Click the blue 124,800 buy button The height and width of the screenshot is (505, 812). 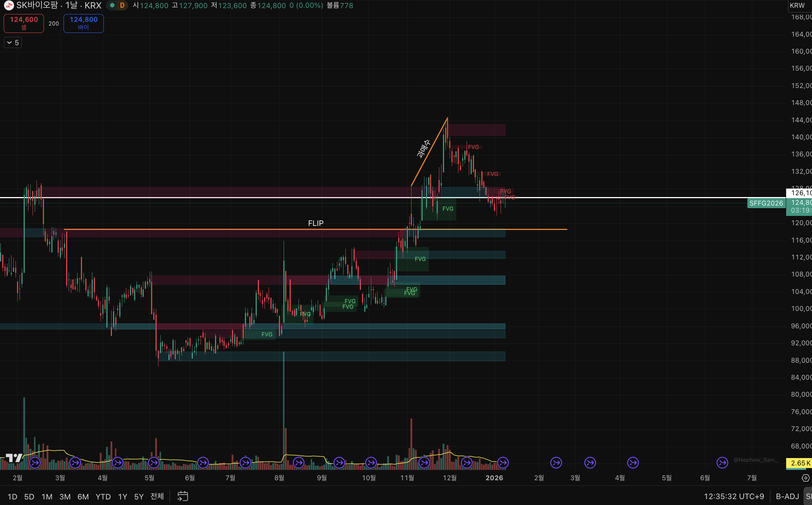coord(83,23)
